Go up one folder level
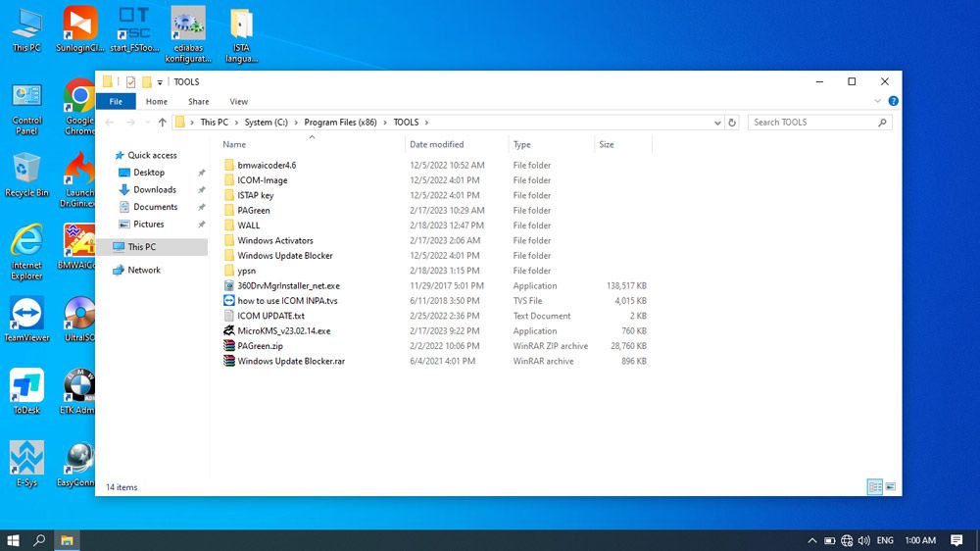 pyautogui.click(x=163, y=123)
